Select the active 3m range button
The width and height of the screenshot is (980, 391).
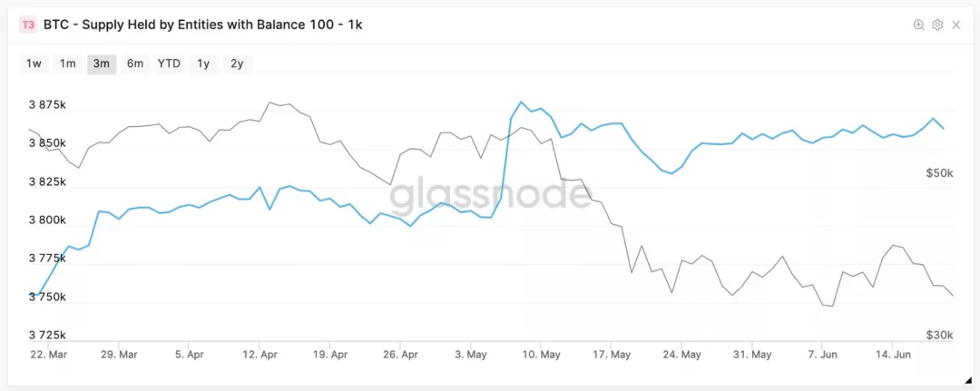101,64
